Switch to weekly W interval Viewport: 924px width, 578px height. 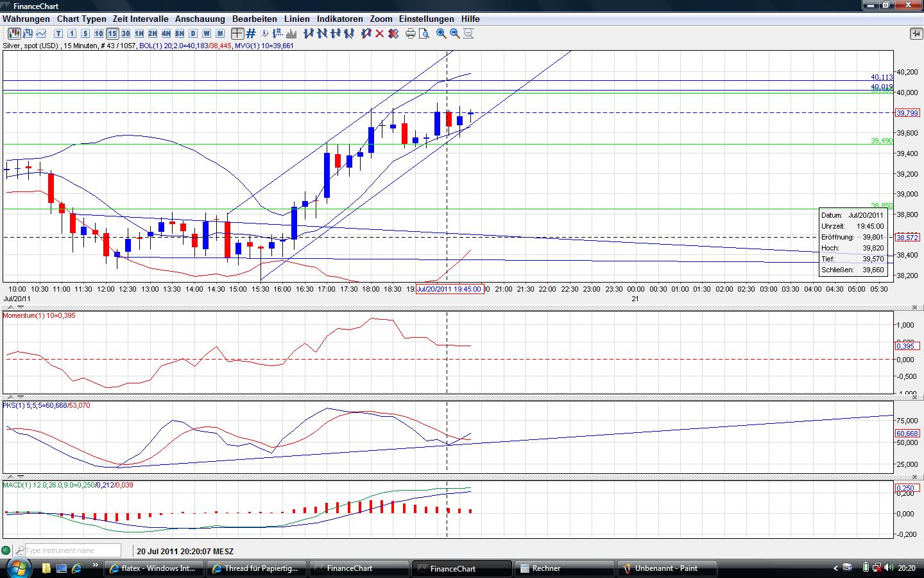(207, 33)
